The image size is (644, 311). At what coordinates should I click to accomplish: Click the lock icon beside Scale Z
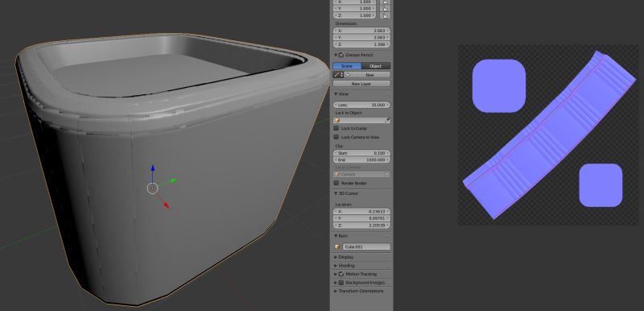[x=386, y=15]
